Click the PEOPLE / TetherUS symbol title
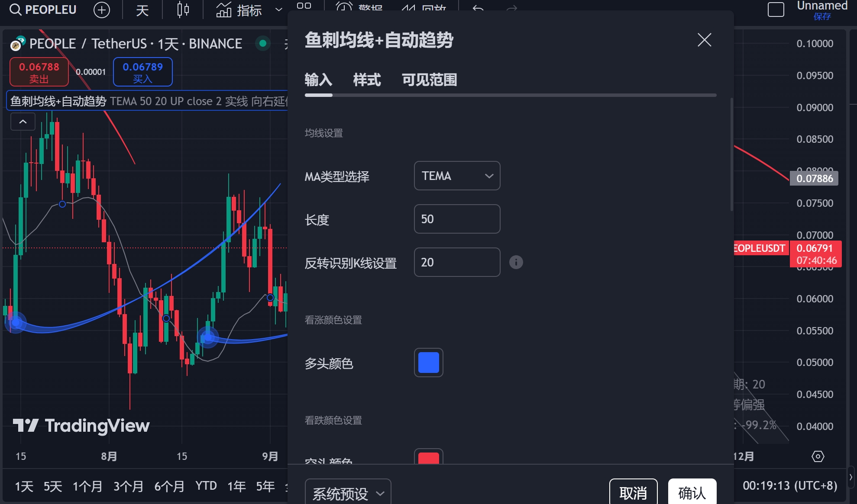The image size is (857, 504). (x=136, y=44)
